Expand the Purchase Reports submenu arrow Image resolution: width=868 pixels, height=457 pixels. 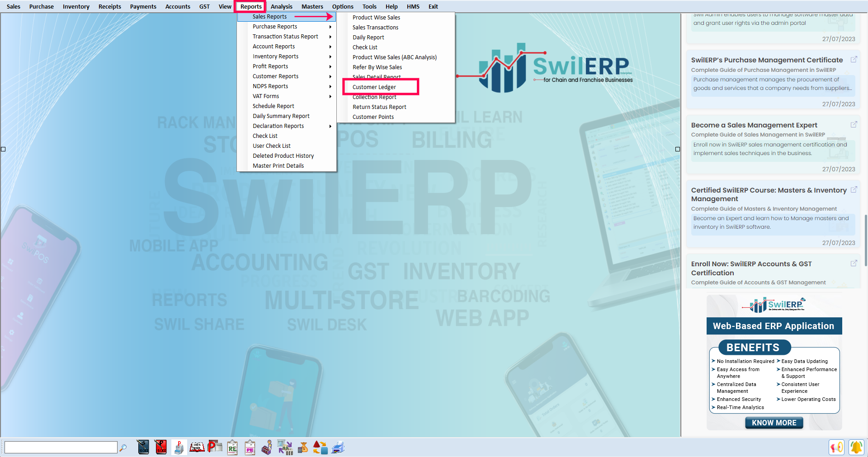pyautogui.click(x=330, y=27)
